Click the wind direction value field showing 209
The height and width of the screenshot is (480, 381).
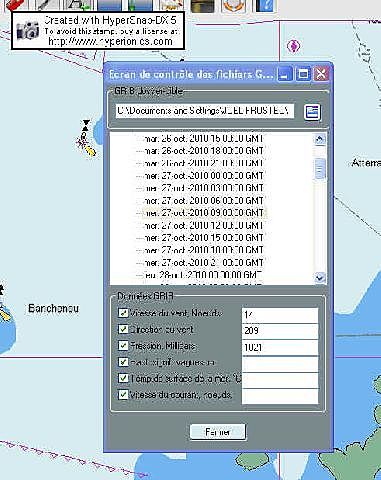pyautogui.click(x=280, y=331)
